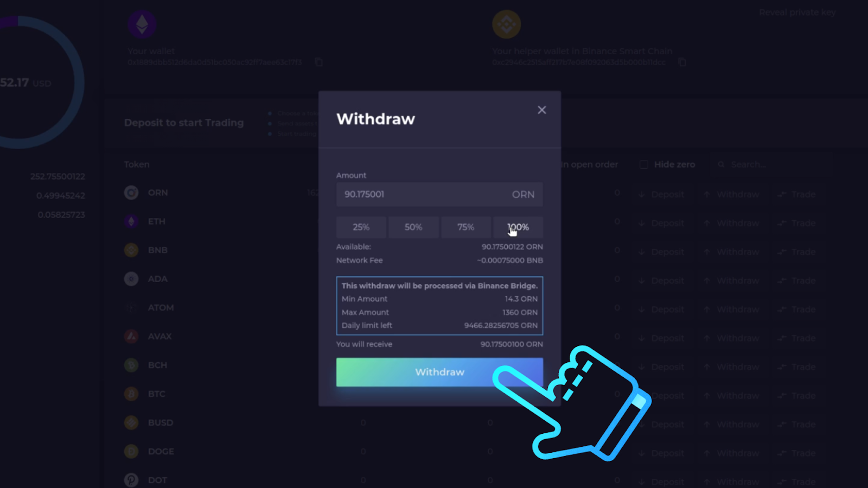Screen dimensions: 868x488
Task: Open Withdraw for the BNB row
Action: click(732, 252)
